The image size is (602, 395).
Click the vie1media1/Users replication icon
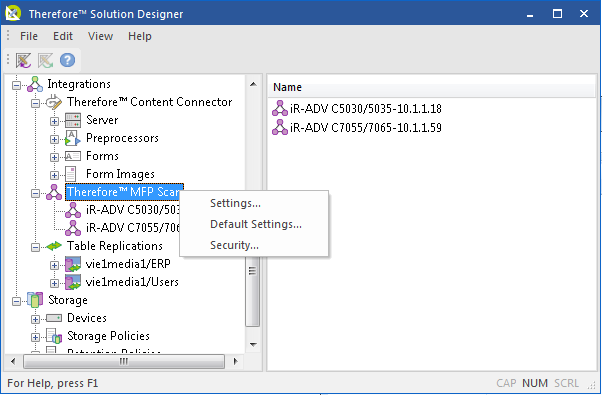click(73, 282)
